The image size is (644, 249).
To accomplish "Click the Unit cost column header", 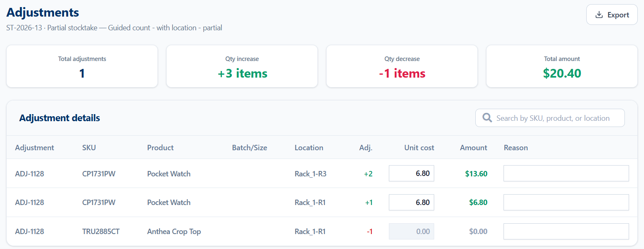I will (x=419, y=148).
